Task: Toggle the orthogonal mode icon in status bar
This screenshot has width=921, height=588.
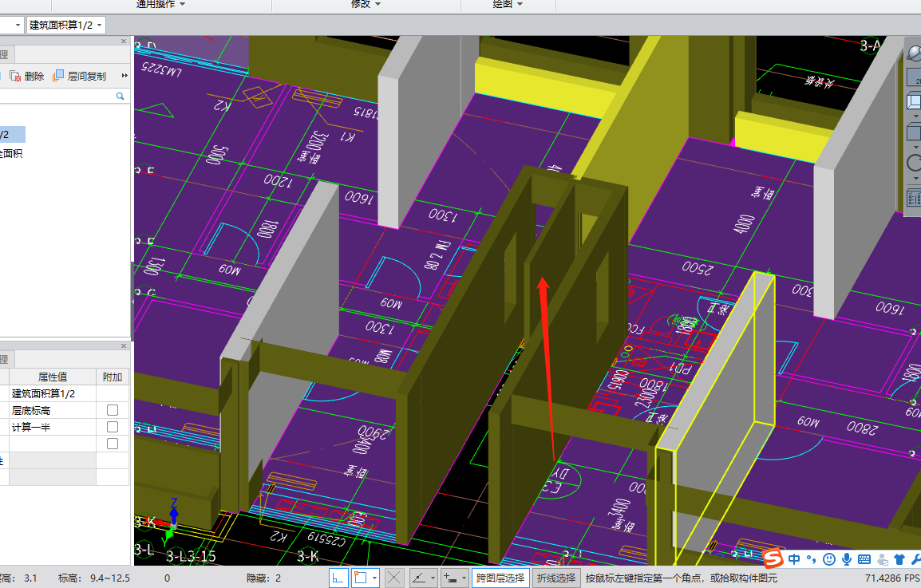Action: pos(338,578)
